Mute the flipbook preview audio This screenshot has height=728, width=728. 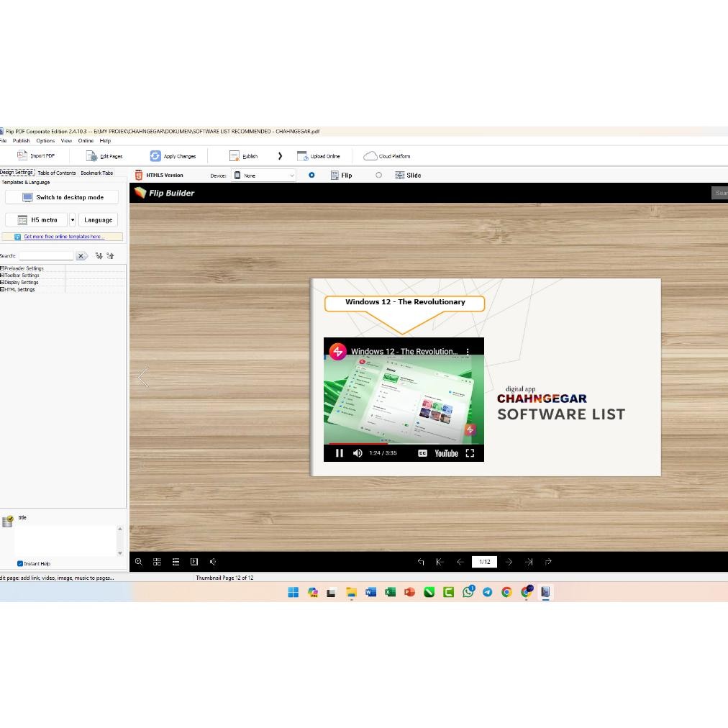click(212, 562)
